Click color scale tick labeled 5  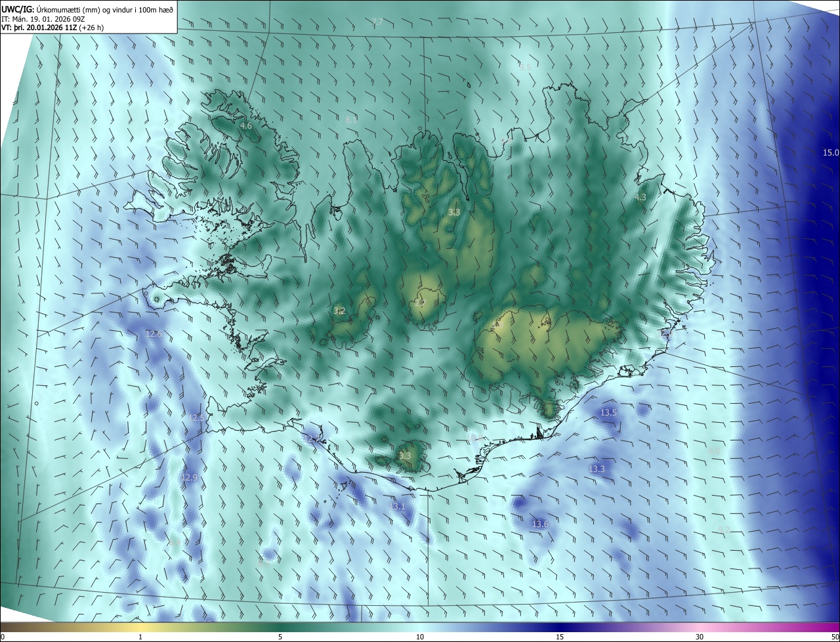coord(280,637)
